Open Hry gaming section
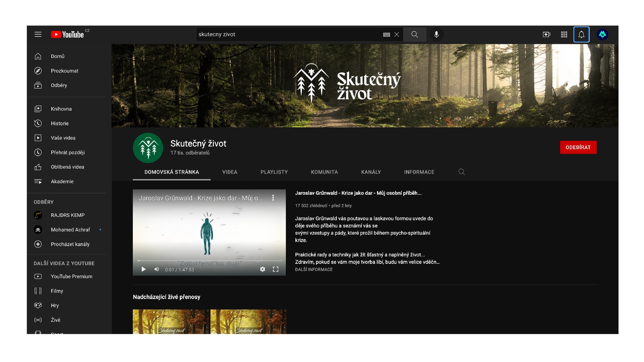 (x=67, y=305)
